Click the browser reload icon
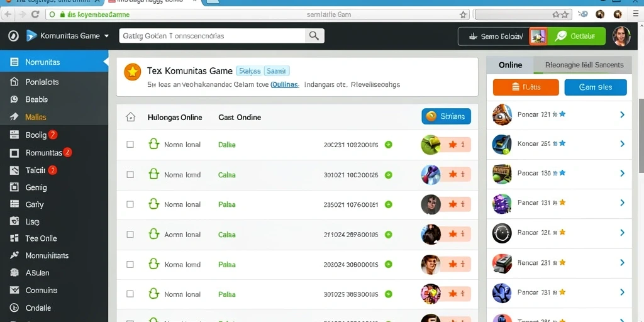The height and width of the screenshot is (322, 644). [35, 14]
